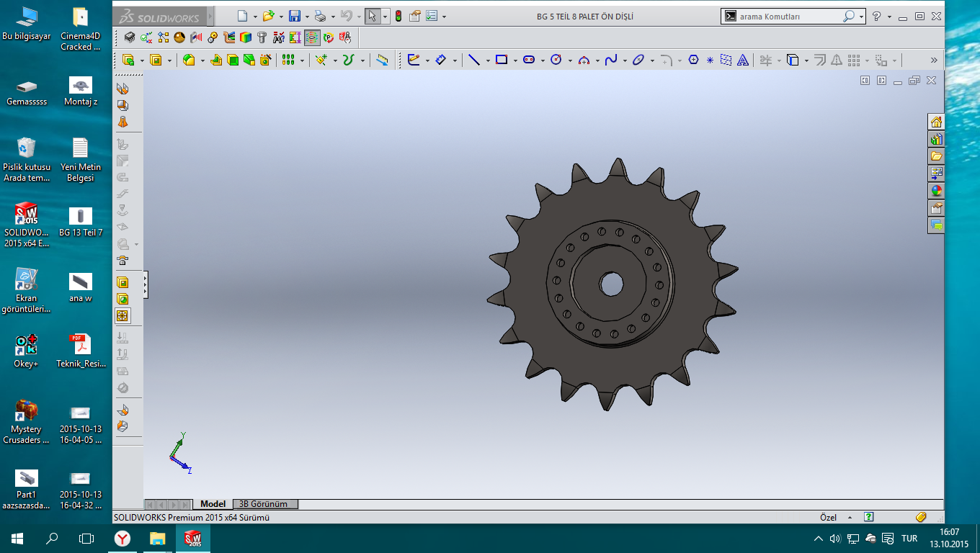Click the Save document icon
980x553 pixels.
pyautogui.click(x=294, y=16)
